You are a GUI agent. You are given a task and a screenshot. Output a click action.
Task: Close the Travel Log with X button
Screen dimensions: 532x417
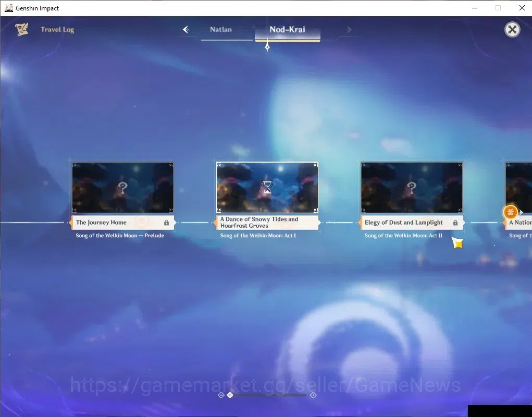tap(512, 30)
